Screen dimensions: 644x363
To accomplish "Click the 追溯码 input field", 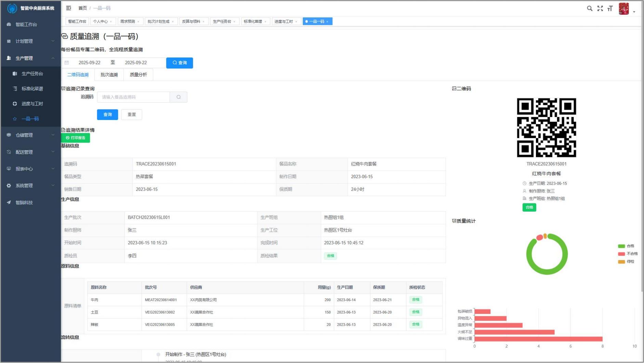I will 133,97.
